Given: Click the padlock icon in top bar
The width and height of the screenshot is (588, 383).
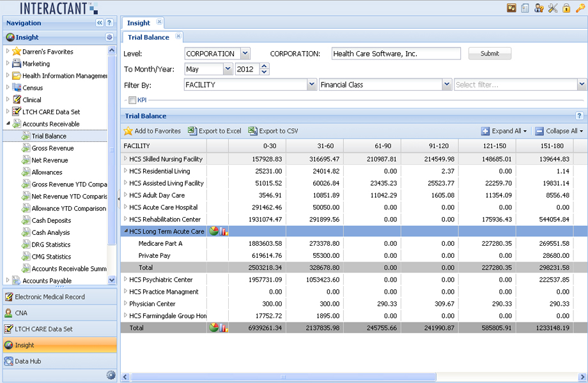Looking at the screenshot, I should click(x=566, y=8).
